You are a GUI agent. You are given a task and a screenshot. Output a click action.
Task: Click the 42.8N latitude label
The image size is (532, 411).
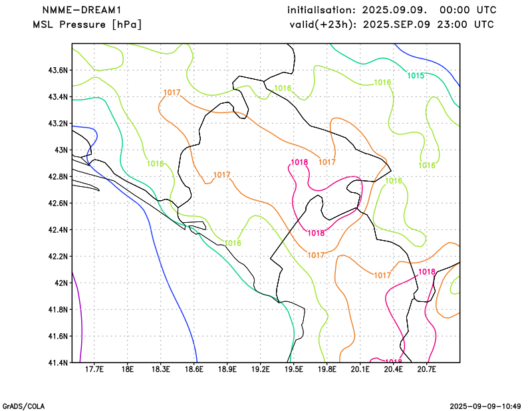point(58,176)
